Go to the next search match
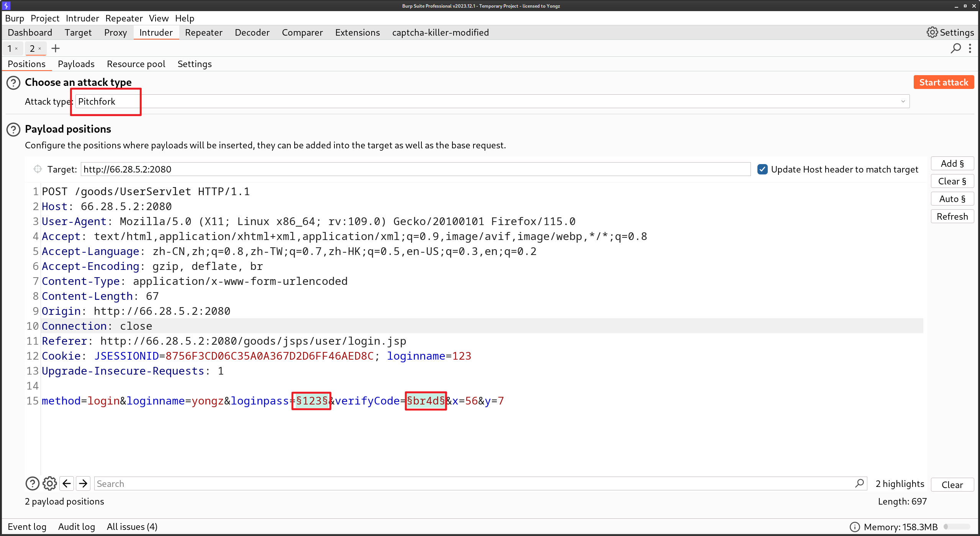980x536 pixels. [x=83, y=483]
